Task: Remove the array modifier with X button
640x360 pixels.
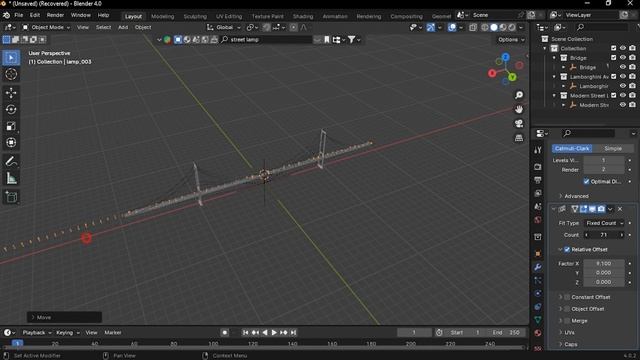Action: (620, 209)
